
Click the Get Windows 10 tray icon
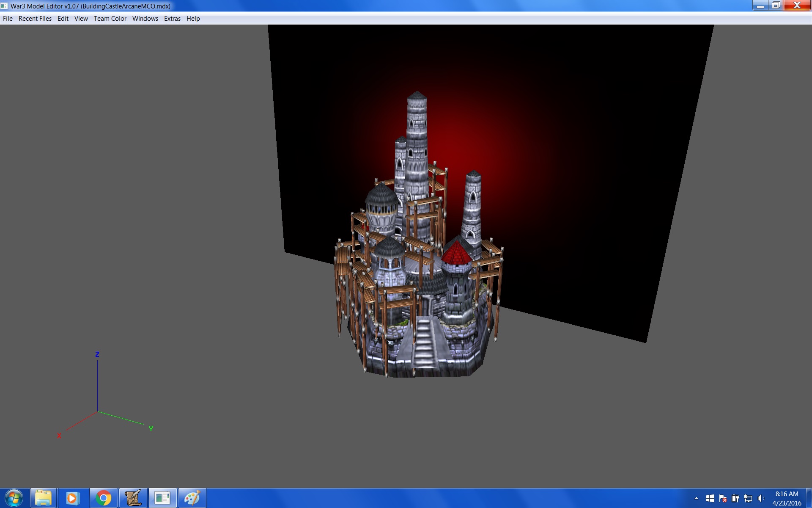coord(710,498)
